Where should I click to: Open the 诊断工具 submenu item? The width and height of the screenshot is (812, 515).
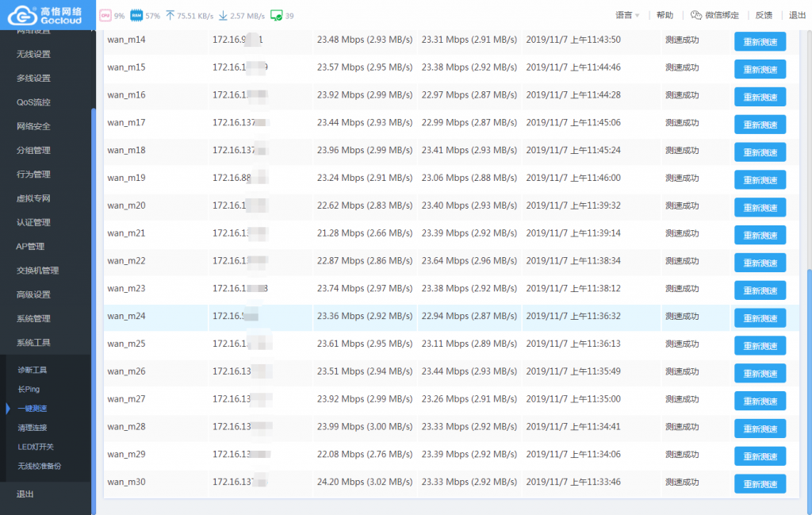pos(33,370)
